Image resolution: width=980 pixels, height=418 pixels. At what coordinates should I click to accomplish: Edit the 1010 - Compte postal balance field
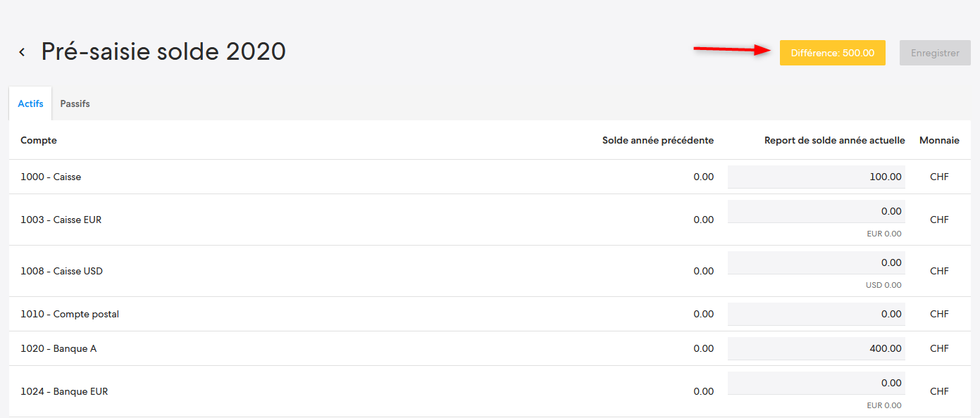click(816, 314)
